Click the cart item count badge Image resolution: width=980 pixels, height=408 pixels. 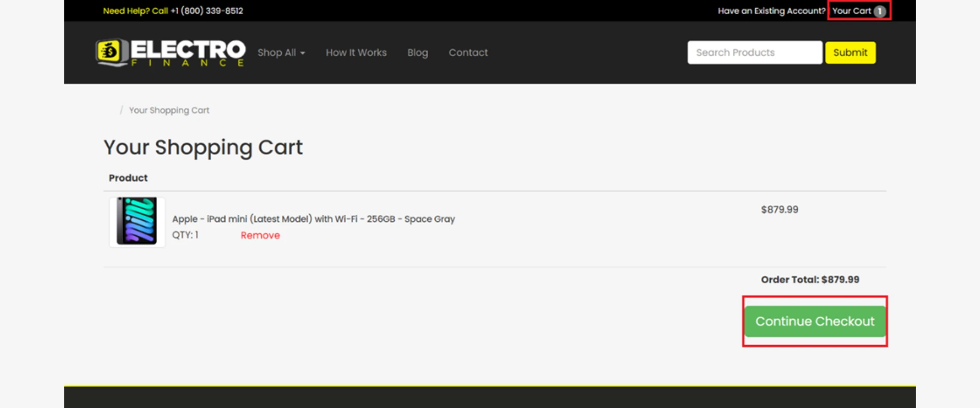[x=879, y=11]
